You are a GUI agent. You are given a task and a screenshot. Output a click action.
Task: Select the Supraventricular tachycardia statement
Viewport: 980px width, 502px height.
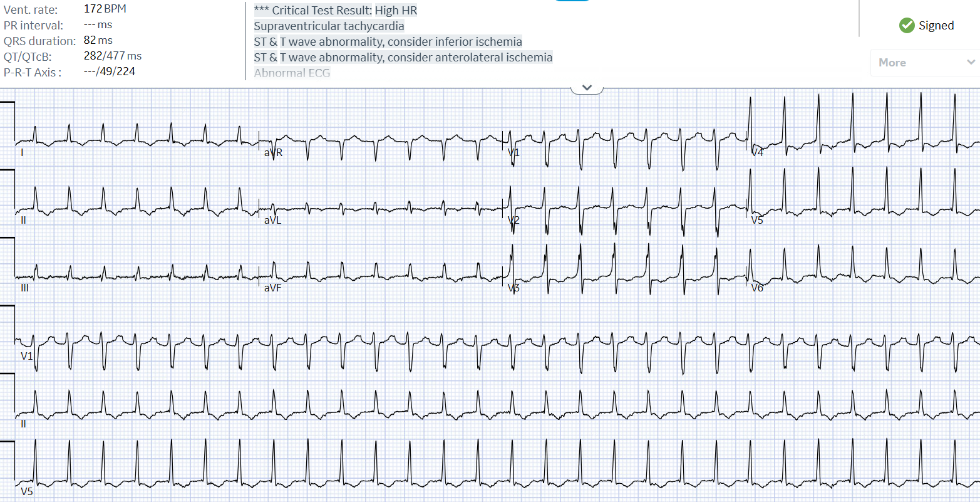click(329, 26)
